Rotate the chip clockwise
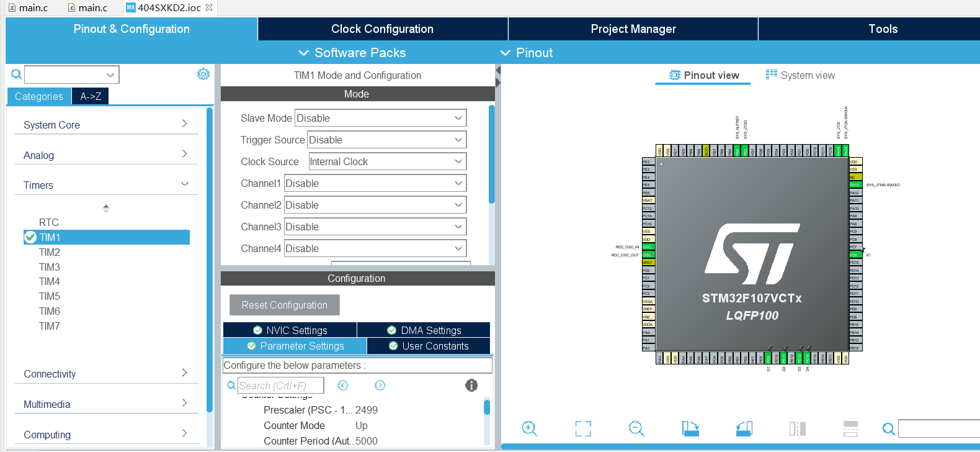The height and width of the screenshot is (452, 980). [x=690, y=428]
